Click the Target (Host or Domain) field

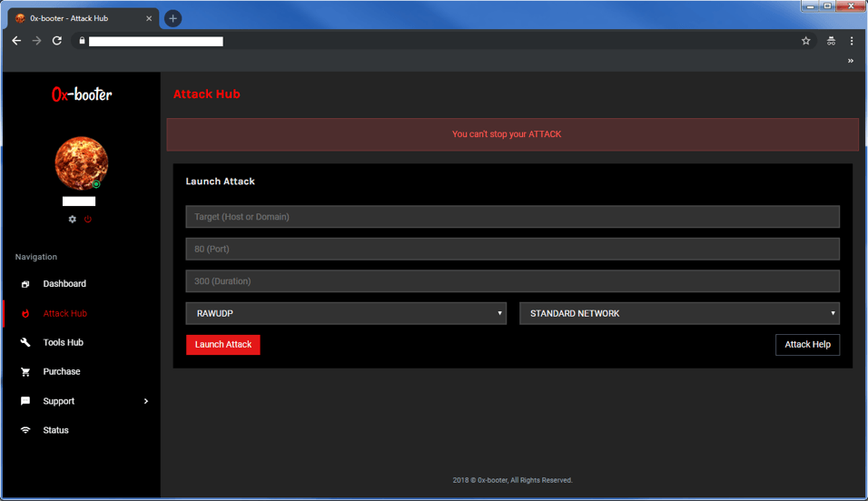[x=513, y=216]
